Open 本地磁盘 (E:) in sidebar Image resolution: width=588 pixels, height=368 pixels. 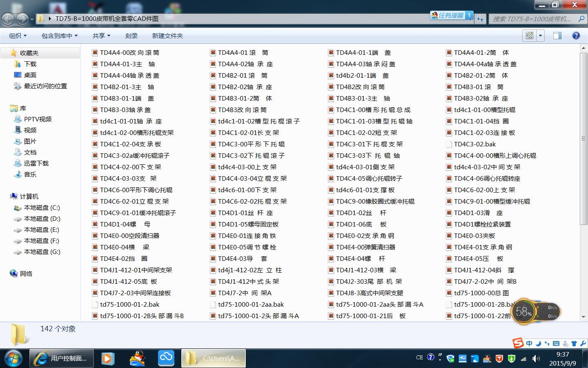pos(42,230)
